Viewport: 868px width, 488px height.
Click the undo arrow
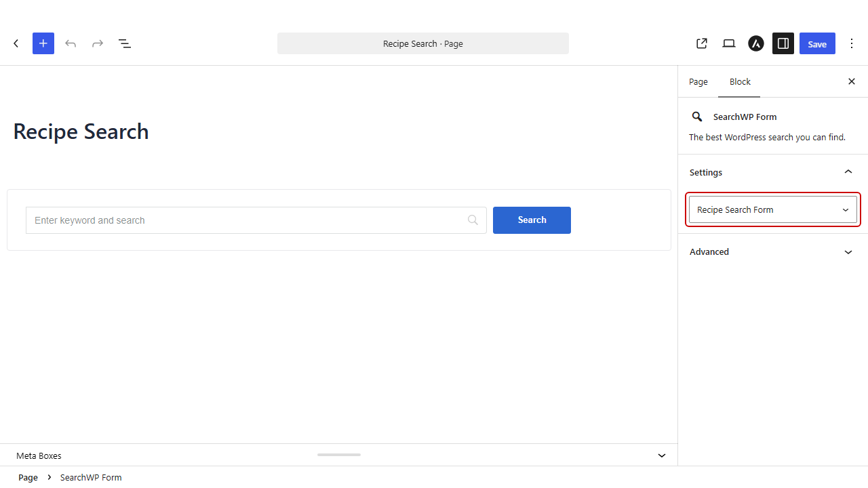71,43
